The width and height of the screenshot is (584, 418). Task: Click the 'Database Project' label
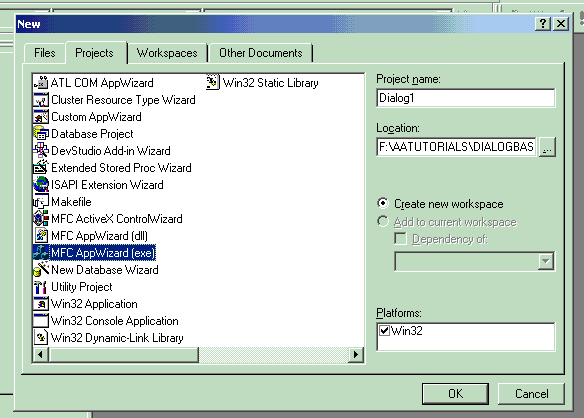tap(92, 134)
